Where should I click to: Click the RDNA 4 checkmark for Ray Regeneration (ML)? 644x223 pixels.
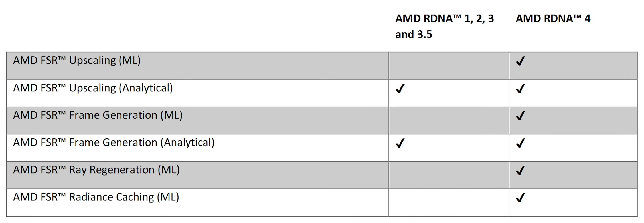[521, 170]
